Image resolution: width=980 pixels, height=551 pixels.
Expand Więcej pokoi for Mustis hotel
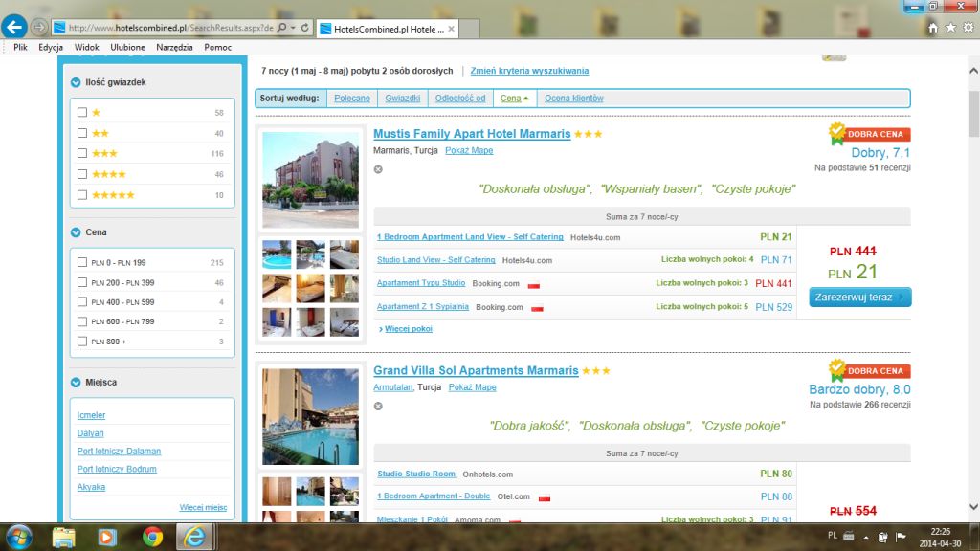pos(408,329)
